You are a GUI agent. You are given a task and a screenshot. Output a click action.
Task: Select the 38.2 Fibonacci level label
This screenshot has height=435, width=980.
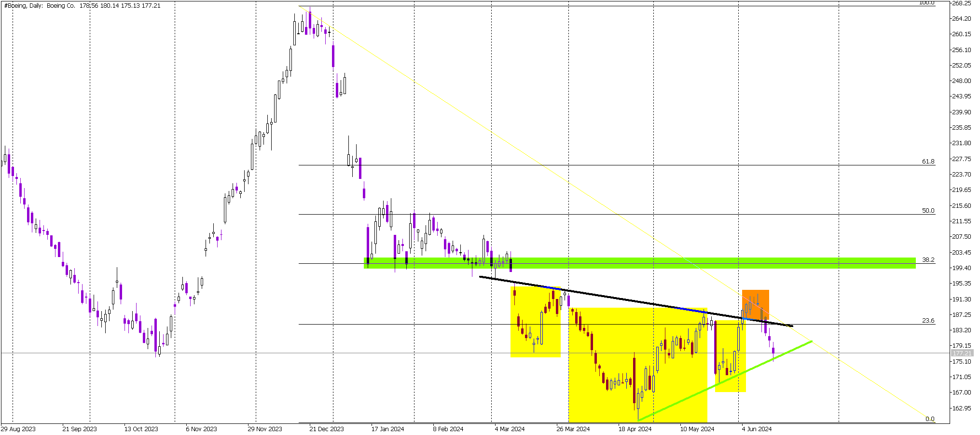point(928,260)
